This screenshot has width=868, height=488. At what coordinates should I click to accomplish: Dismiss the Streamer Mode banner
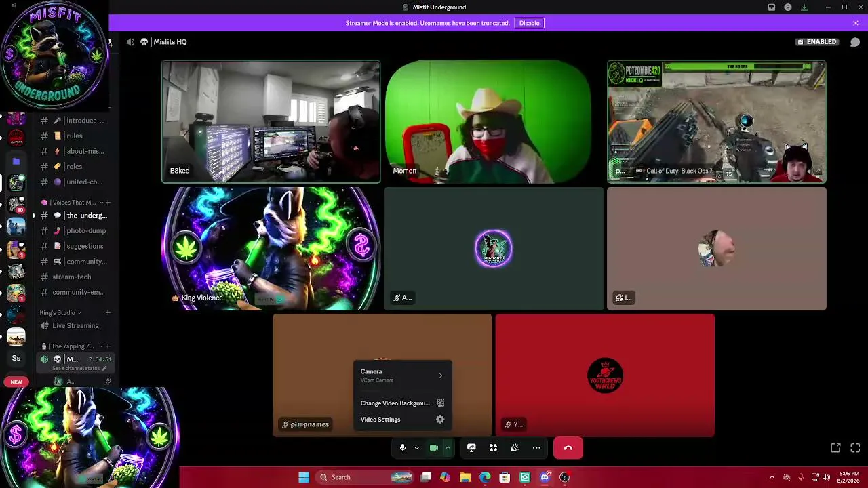[x=856, y=23]
